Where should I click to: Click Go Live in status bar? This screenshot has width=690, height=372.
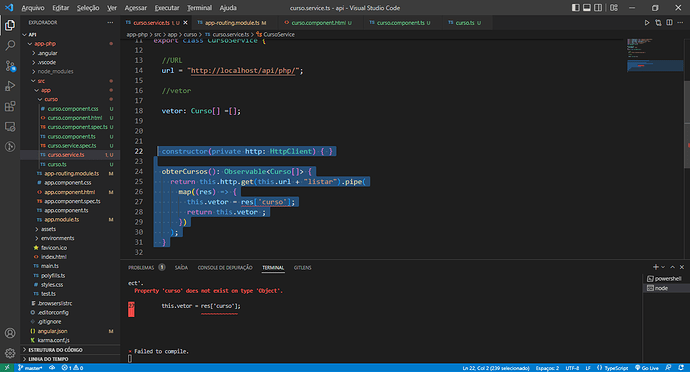click(x=647, y=368)
